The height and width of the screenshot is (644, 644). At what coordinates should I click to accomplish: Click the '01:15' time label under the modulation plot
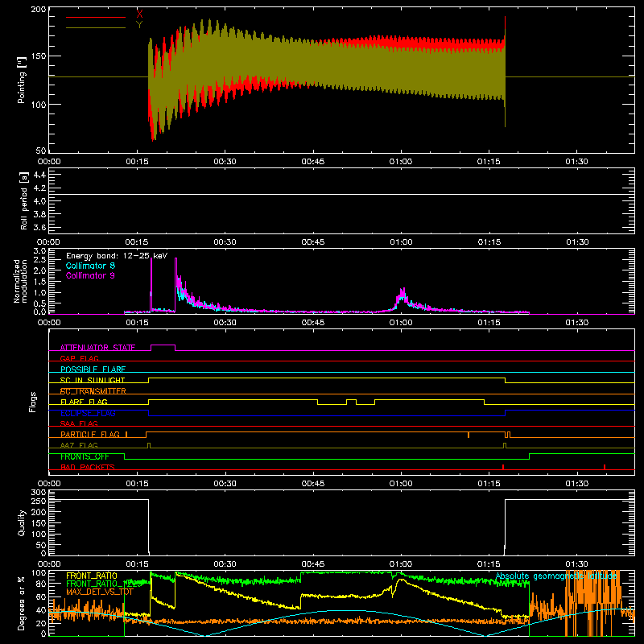(489, 323)
